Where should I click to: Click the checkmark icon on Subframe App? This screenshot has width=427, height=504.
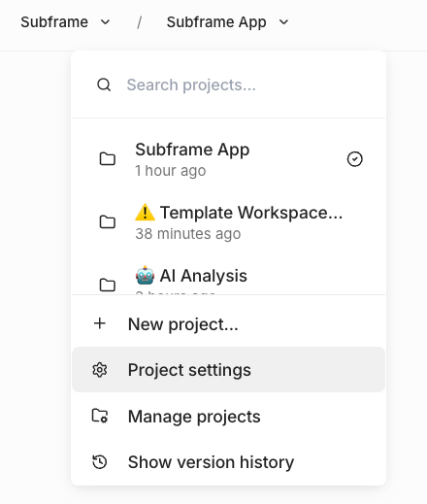[x=355, y=159]
